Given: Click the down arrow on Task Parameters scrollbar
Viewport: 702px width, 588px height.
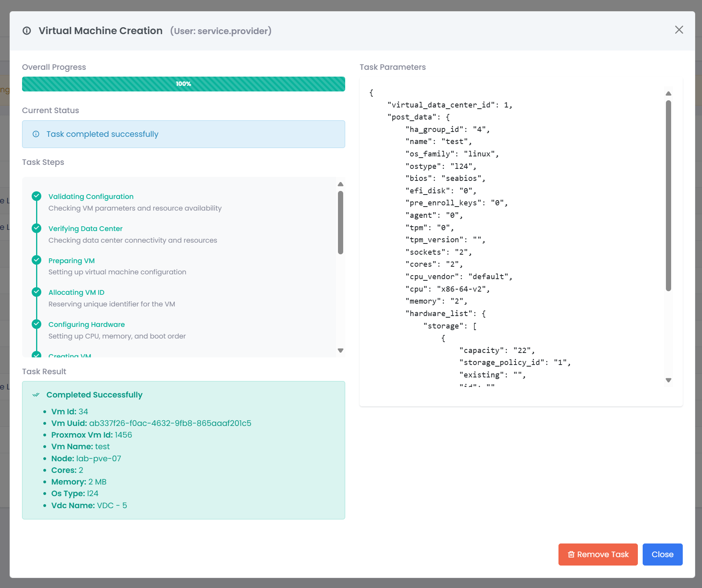Looking at the screenshot, I should [x=668, y=380].
